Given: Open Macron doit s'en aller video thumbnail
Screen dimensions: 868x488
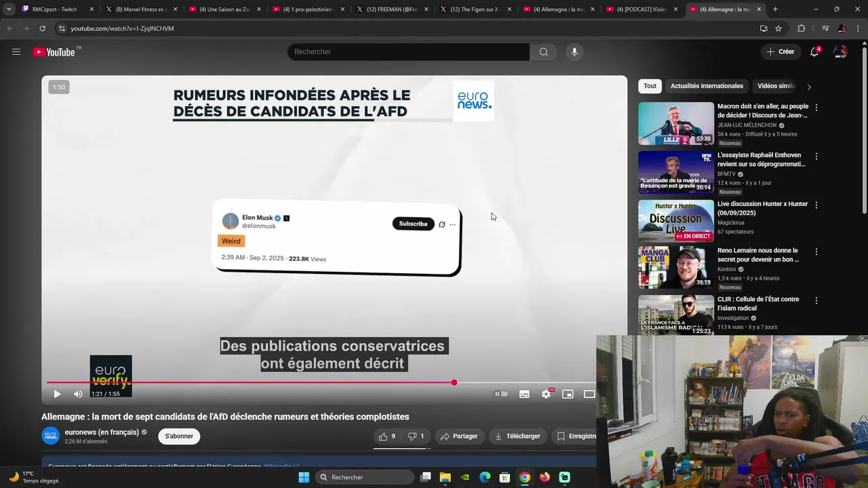Looking at the screenshot, I should (x=676, y=123).
